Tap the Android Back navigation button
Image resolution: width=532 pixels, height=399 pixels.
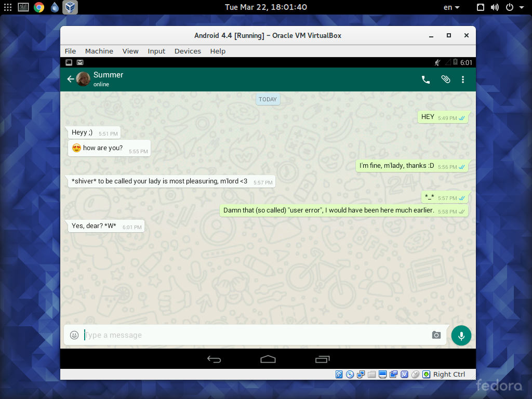coord(214,359)
